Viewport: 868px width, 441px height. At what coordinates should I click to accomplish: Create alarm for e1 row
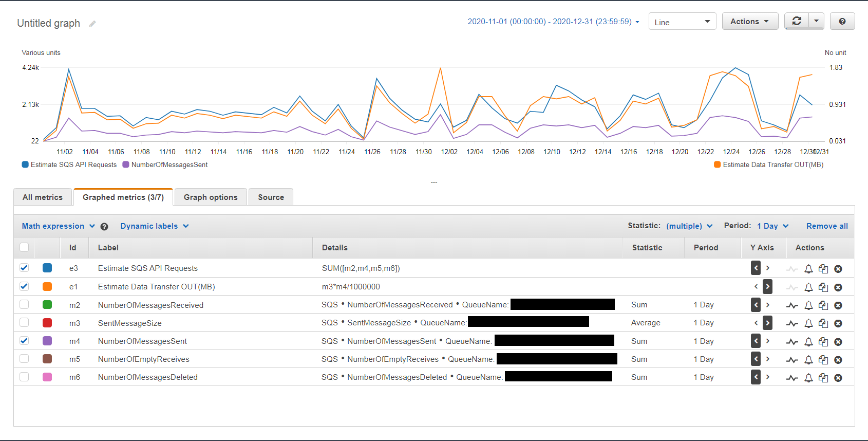point(808,287)
